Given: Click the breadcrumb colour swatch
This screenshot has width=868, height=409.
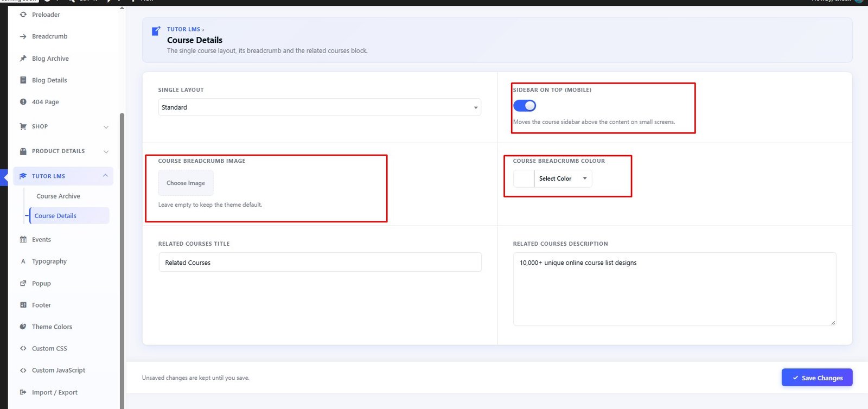Looking at the screenshot, I should point(524,178).
